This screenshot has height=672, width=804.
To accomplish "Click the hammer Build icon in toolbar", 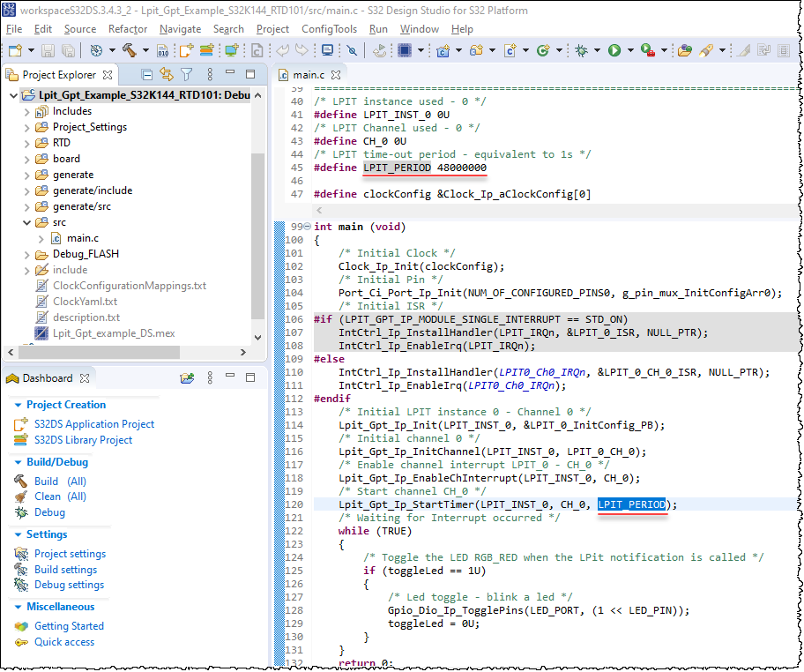I will [x=130, y=51].
